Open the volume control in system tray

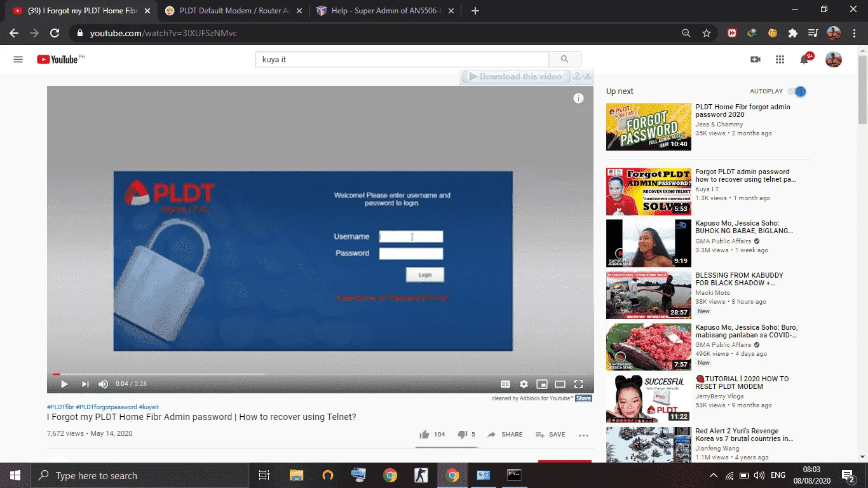[x=759, y=475]
